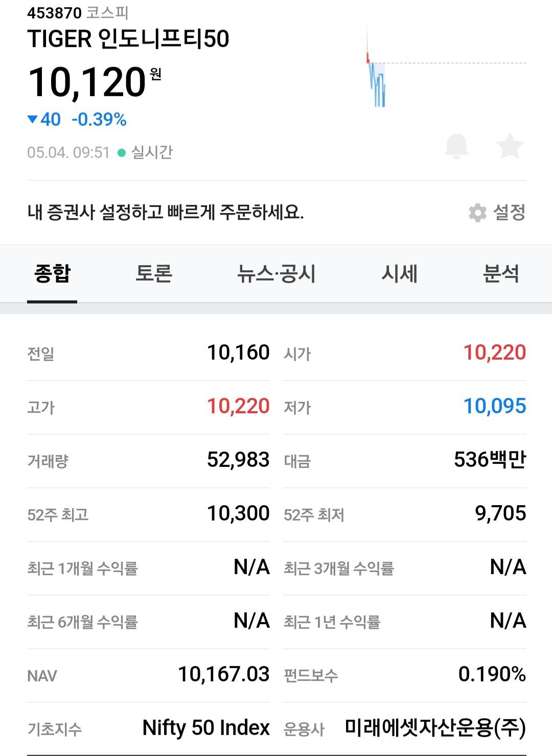Image resolution: width=552 pixels, height=756 pixels.
Task: Open the 뉴스·공시 tab
Action: click(276, 274)
